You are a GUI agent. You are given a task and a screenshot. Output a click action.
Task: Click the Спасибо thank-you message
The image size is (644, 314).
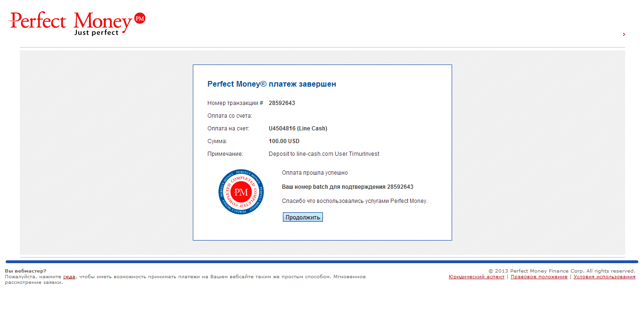(x=354, y=201)
